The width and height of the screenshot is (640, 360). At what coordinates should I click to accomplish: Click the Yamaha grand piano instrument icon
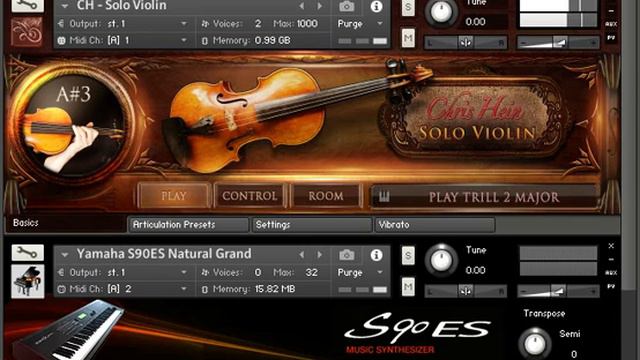tap(27, 281)
